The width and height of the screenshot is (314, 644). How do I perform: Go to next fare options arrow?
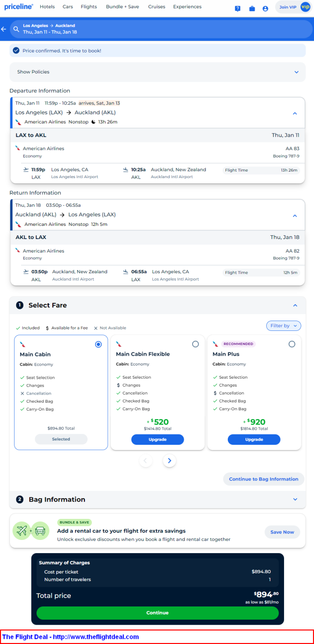click(169, 461)
